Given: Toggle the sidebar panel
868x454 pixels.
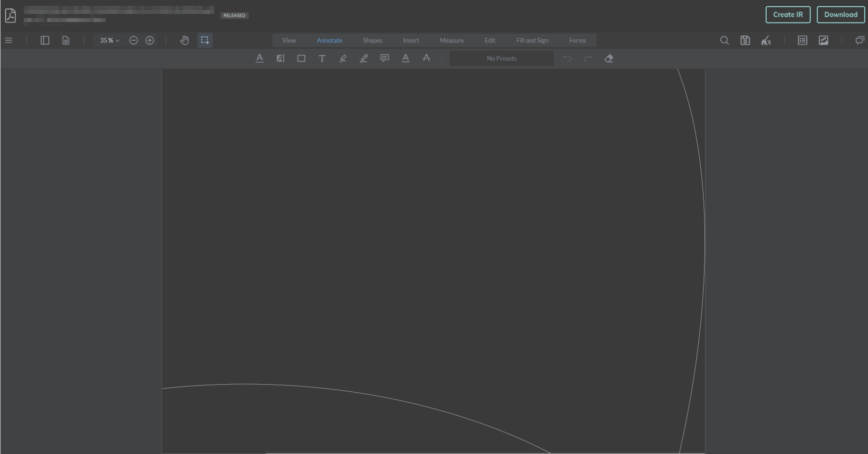Looking at the screenshot, I should point(45,40).
